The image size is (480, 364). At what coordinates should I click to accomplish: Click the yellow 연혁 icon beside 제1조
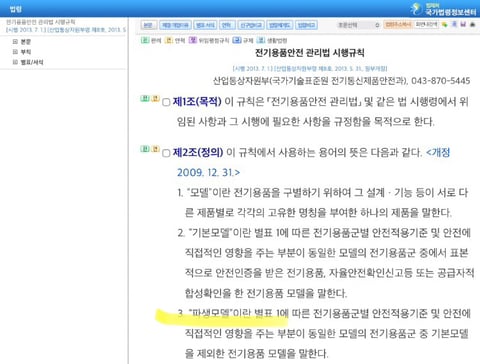[x=155, y=98]
